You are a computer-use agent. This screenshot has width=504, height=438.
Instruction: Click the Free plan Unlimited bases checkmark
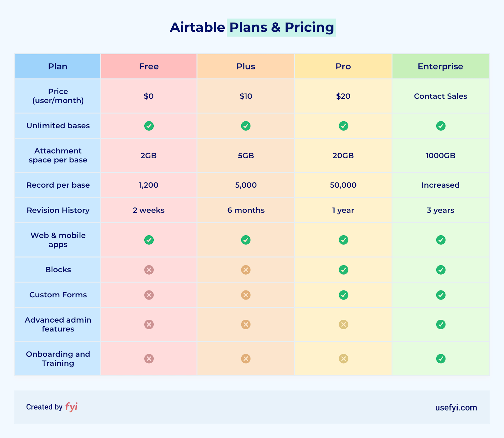149,126
